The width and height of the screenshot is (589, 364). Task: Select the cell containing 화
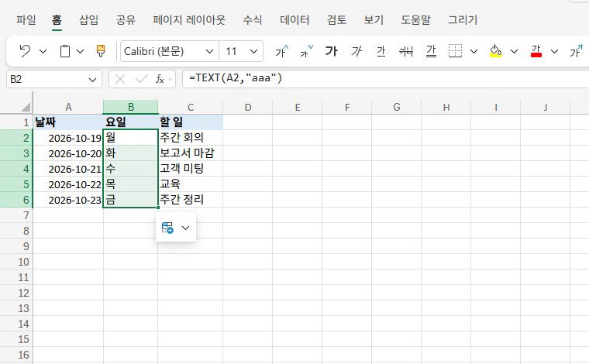(x=131, y=153)
